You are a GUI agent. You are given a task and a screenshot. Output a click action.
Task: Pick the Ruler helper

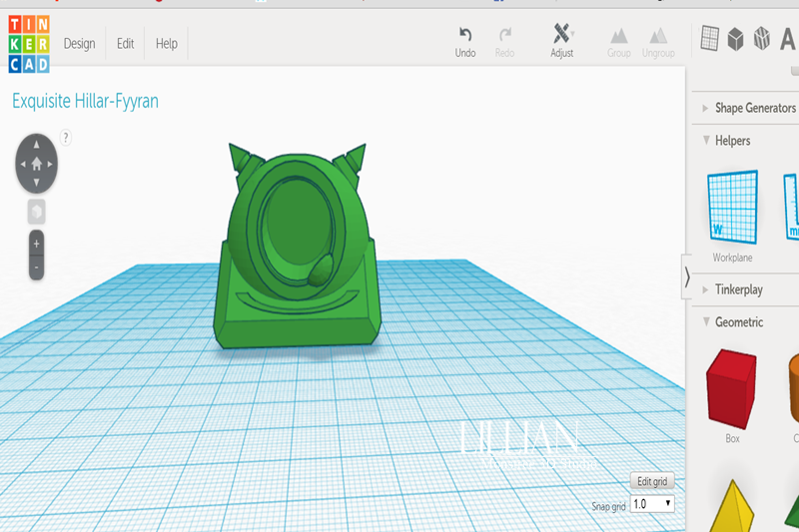coord(791,207)
